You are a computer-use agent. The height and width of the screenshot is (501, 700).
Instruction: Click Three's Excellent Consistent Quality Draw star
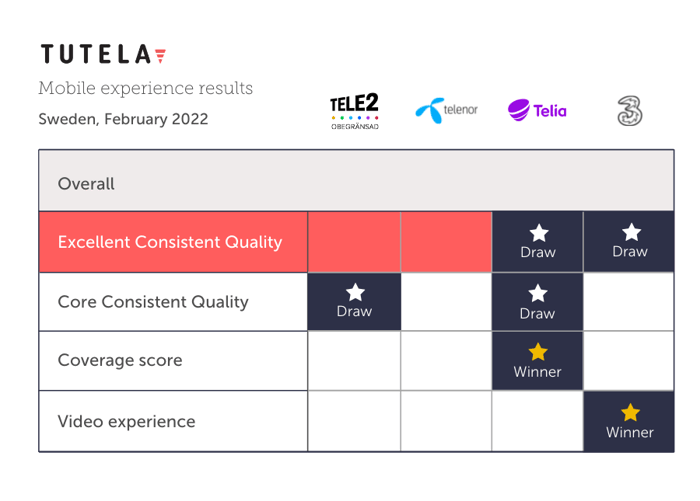(x=631, y=232)
